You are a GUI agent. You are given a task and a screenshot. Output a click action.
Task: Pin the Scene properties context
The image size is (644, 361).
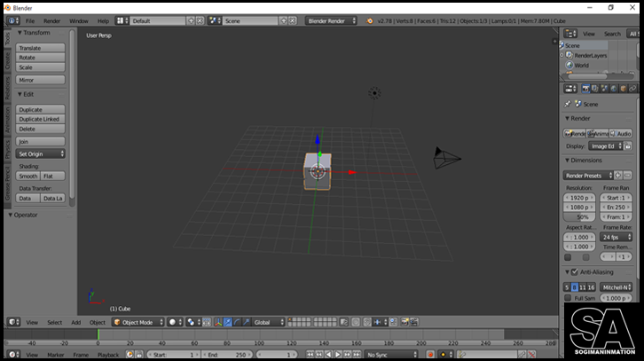coord(568,104)
